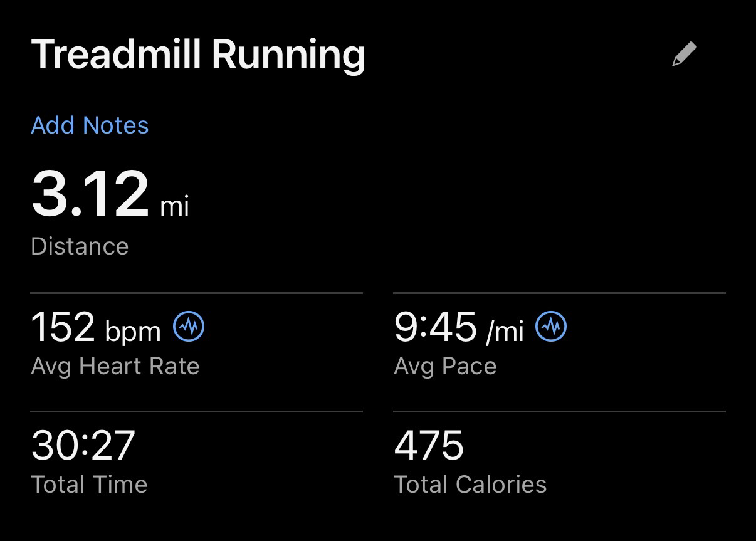Tap the 30:27 time value
756x541 pixels.
point(83,445)
